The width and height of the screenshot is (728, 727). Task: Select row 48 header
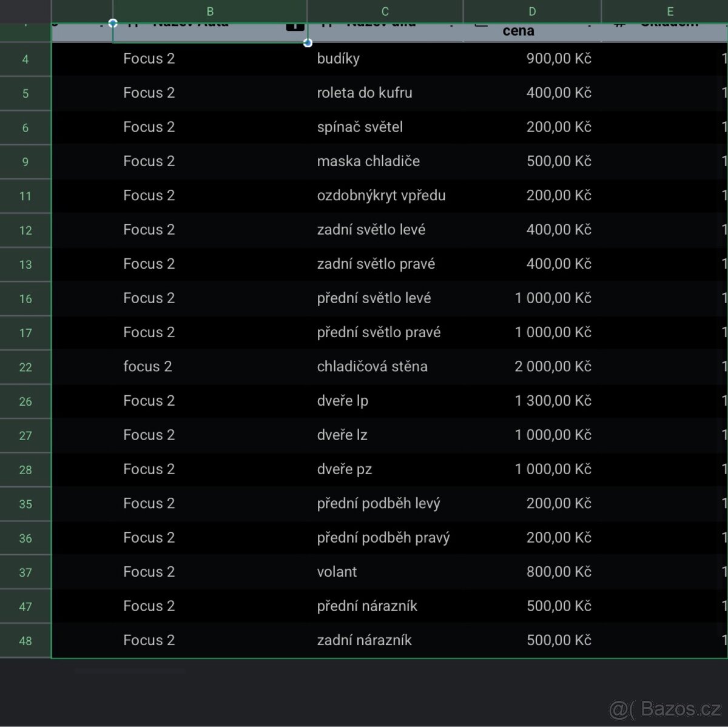pos(25,641)
